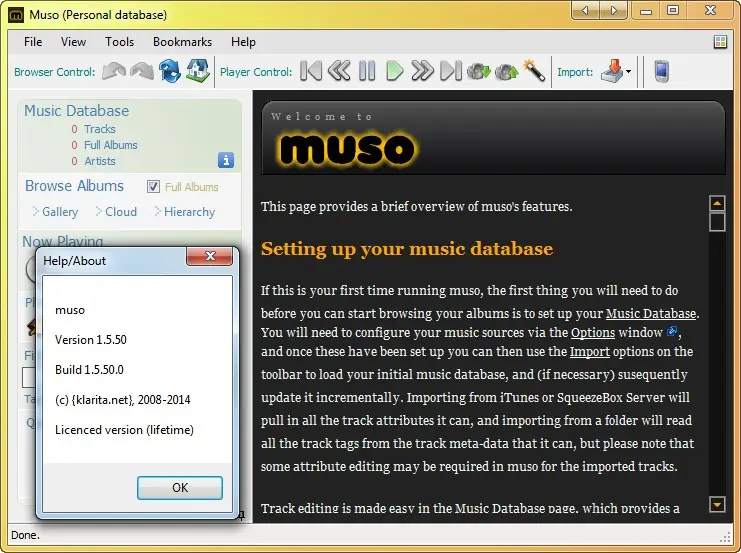This screenshot has width=741, height=553.
Task: Open the View menu
Action: pos(73,42)
